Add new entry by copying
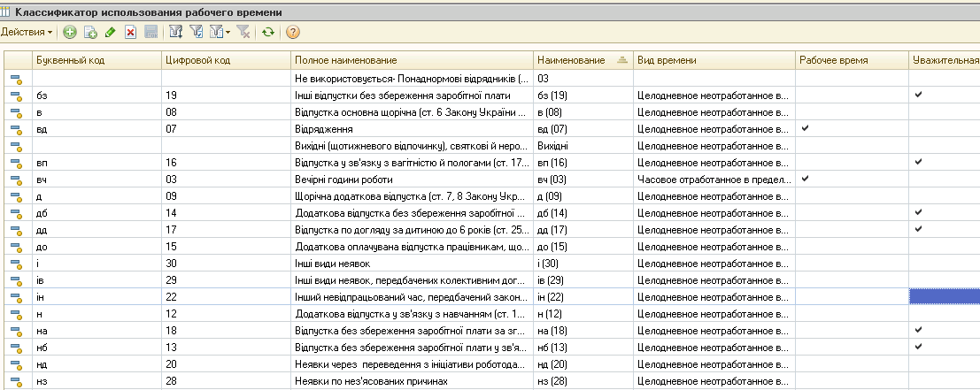Screen dimensions: 980x390 click(90, 33)
